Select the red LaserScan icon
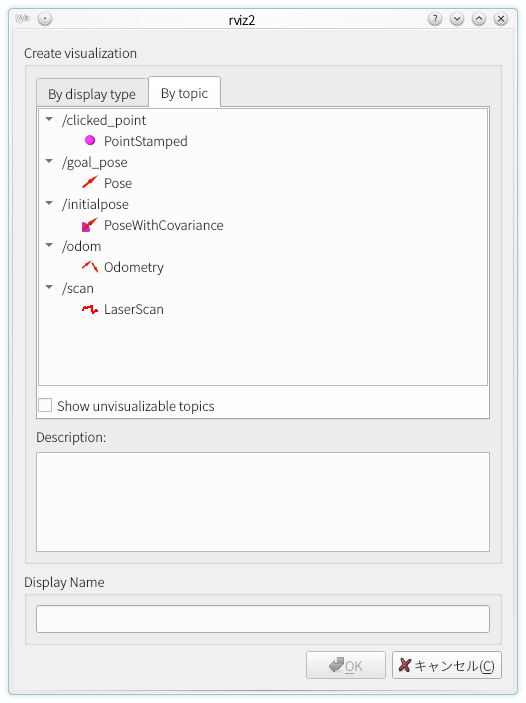Viewport: 526px width, 703px height. [90, 309]
